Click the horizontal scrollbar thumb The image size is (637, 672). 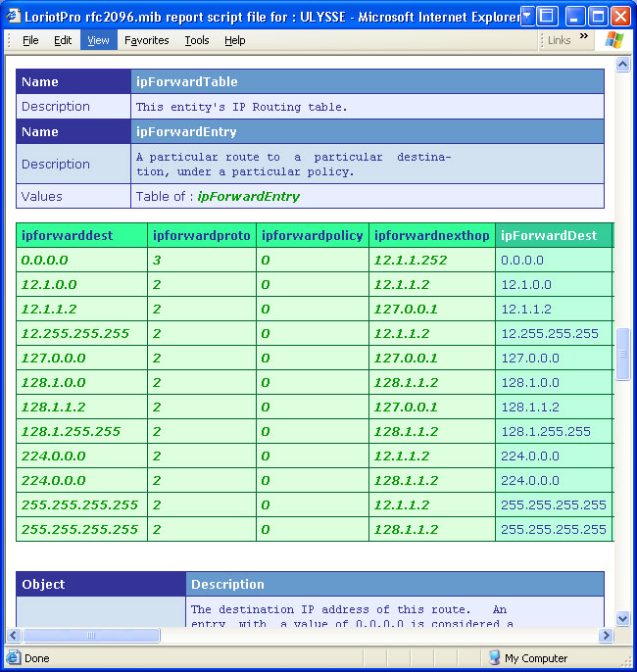point(91,636)
